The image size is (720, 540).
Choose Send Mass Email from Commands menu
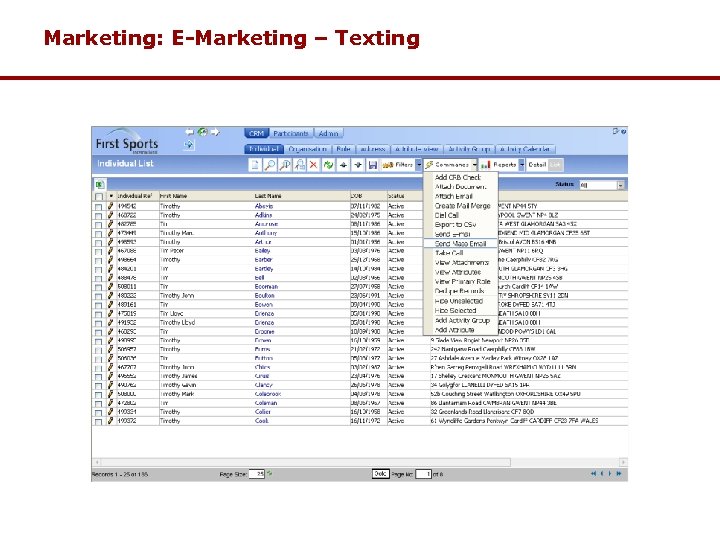pyautogui.click(x=460, y=244)
